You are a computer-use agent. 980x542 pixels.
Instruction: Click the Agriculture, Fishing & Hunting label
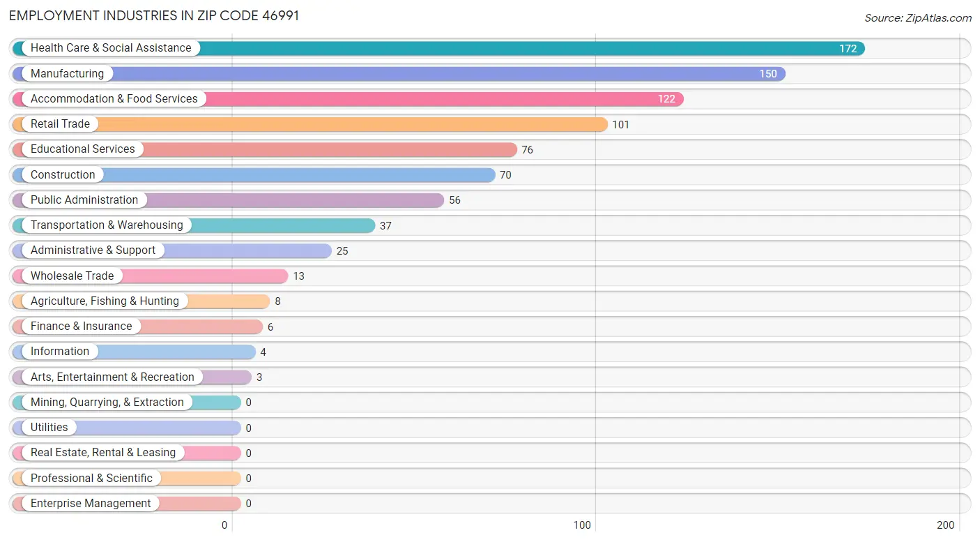point(105,301)
